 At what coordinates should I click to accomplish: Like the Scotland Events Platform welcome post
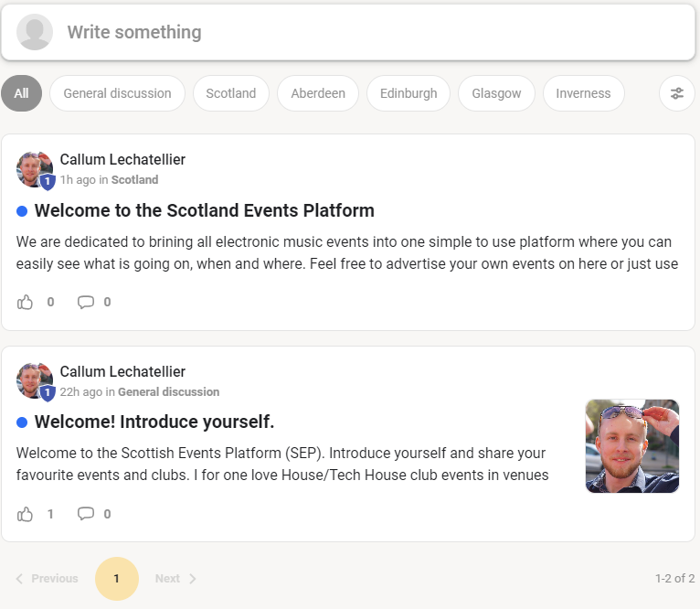(26, 302)
